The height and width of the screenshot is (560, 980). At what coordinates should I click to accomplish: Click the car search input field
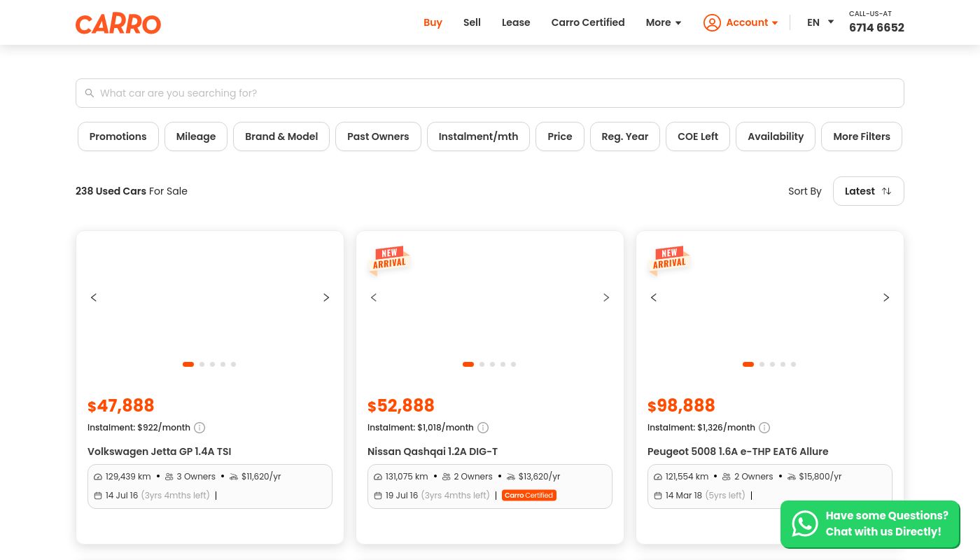(x=490, y=93)
